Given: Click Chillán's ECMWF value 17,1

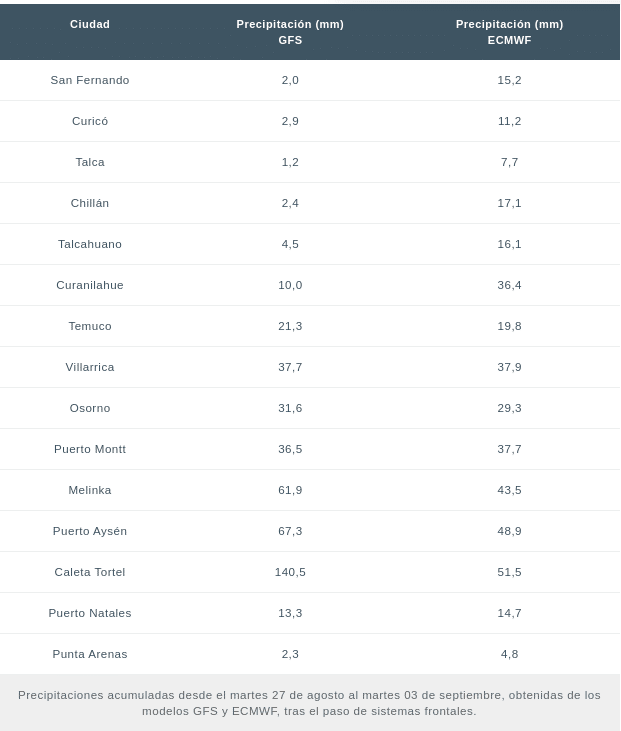Looking at the screenshot, I should [509, 203].
